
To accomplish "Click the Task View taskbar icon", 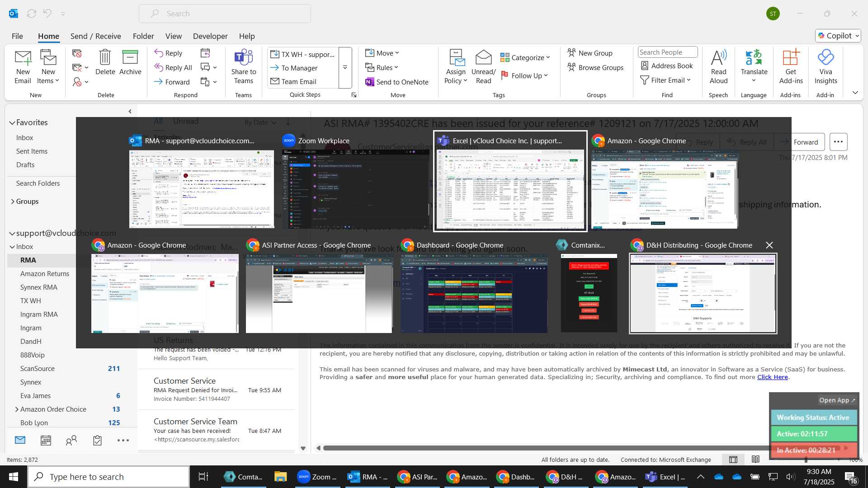I will click(203, 477).
